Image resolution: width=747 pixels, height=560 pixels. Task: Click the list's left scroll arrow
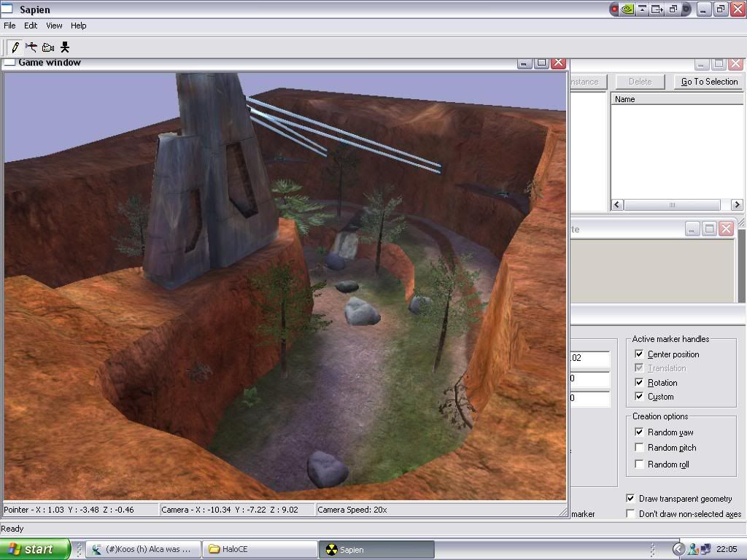(x=617, y=205)
